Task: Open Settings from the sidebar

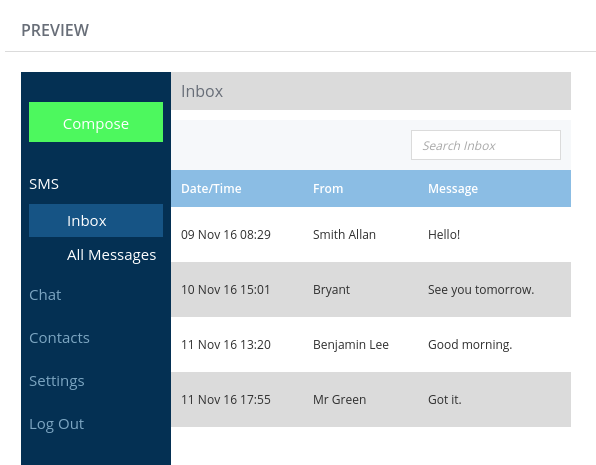Action: (x=57, y=381)
